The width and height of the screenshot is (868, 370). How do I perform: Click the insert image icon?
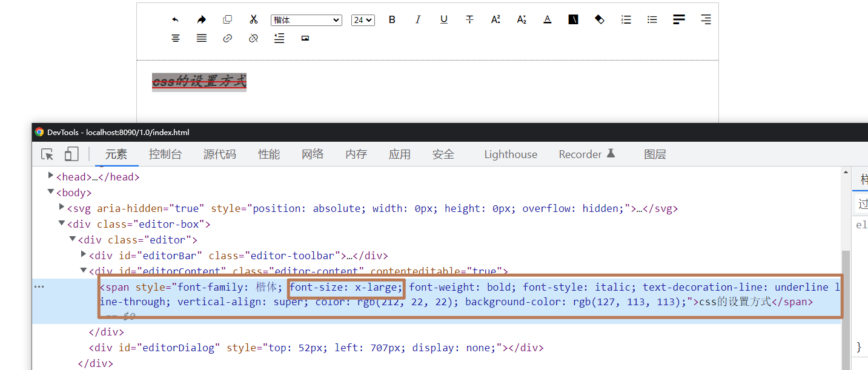pyautogui.click(x=305, y=38)
